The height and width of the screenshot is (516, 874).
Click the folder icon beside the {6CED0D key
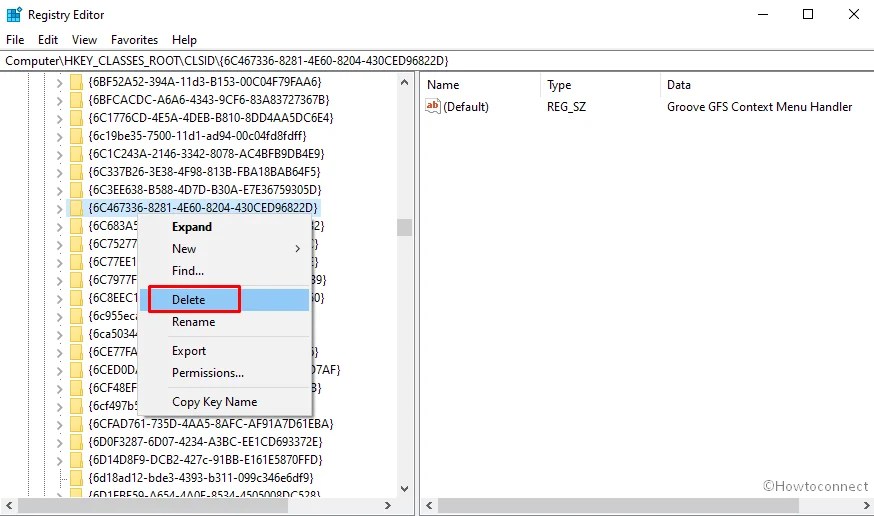pyautogui.click(x=76, y=370)
